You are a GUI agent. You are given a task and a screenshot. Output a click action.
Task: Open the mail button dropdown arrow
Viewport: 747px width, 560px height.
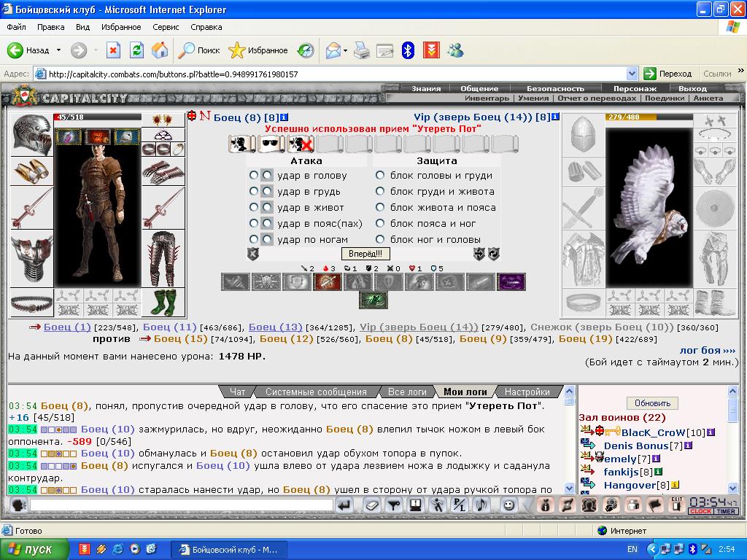(345, 50)
